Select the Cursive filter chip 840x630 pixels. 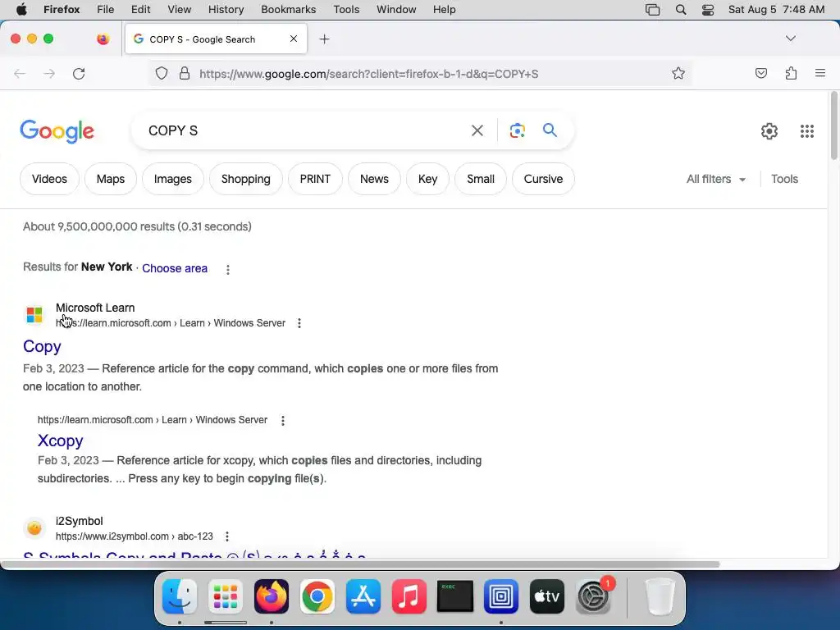pos(543,179)
